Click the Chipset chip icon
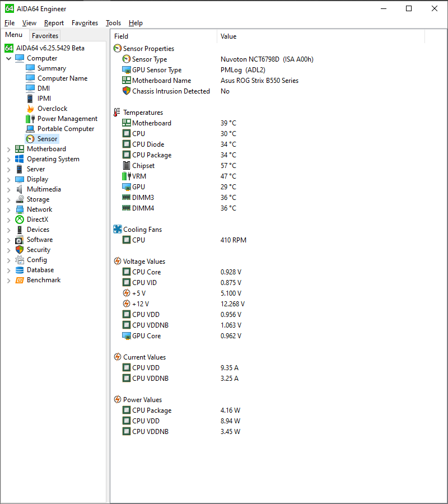The width and height of the screenshot is (448, 504). coord(127,165)
